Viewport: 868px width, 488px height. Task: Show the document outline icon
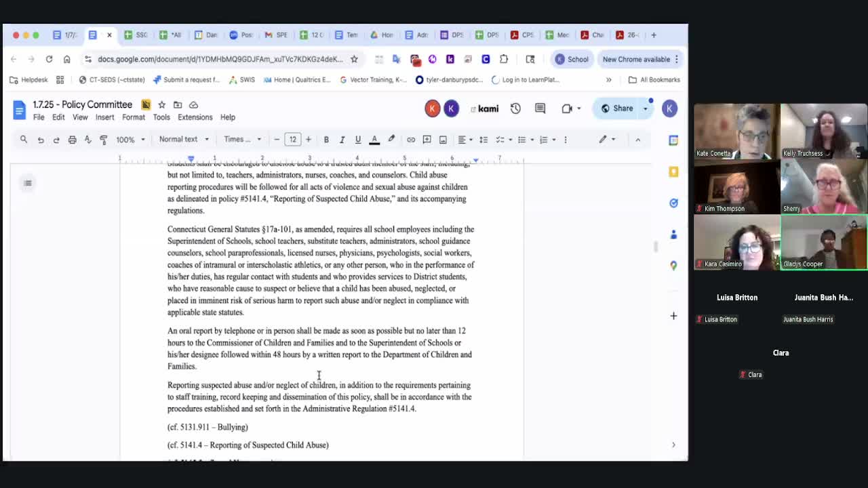point(28,183)
